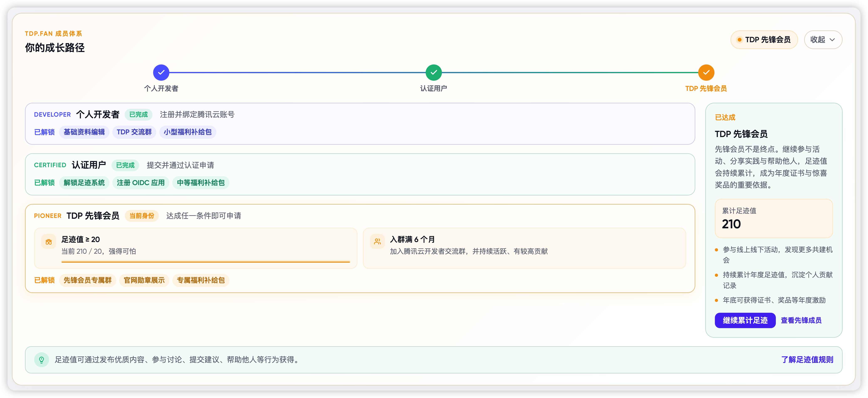Screen dimensions: 868x398
Task: Open the 查看先锋成员 link
Action: click(x=801, y=320)
